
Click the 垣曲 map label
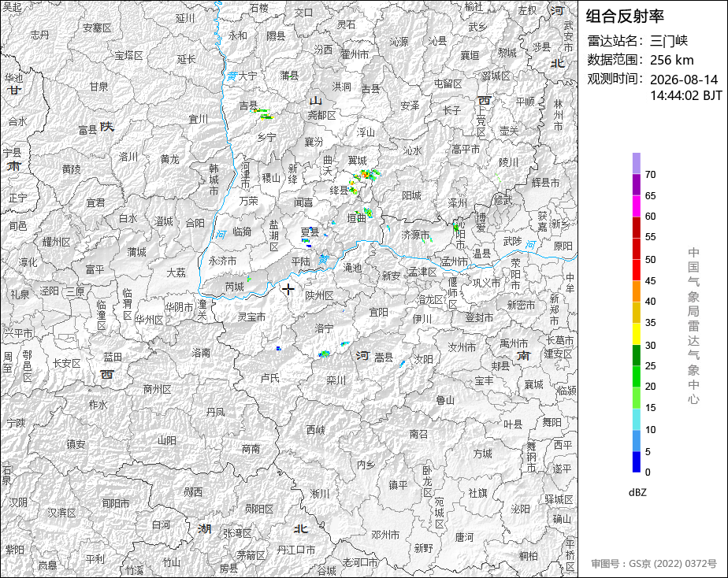[x=357, y=217]
